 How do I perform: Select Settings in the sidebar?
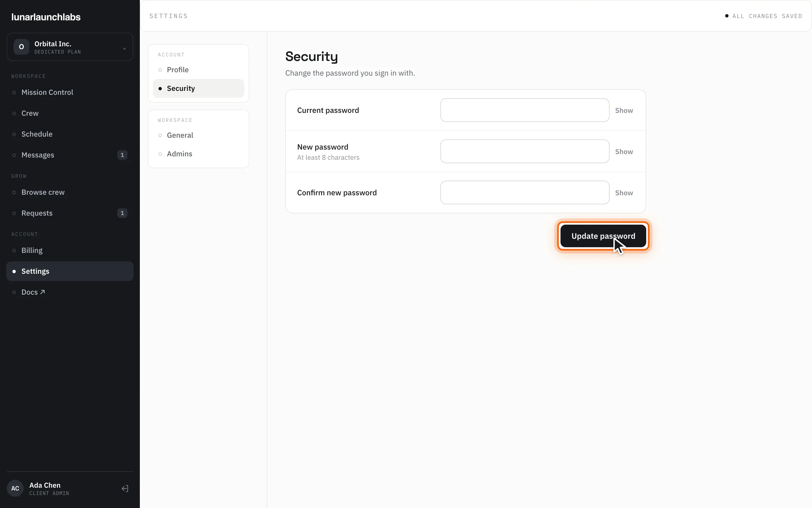70,271
